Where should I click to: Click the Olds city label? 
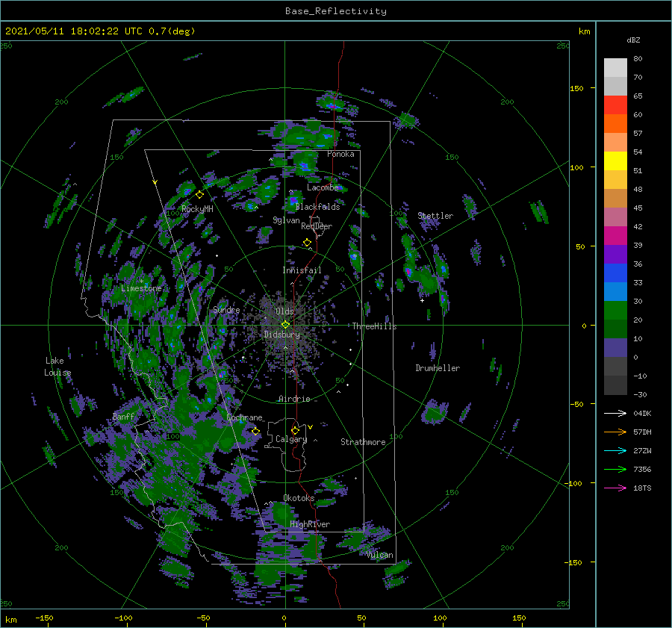click(284, 311)
